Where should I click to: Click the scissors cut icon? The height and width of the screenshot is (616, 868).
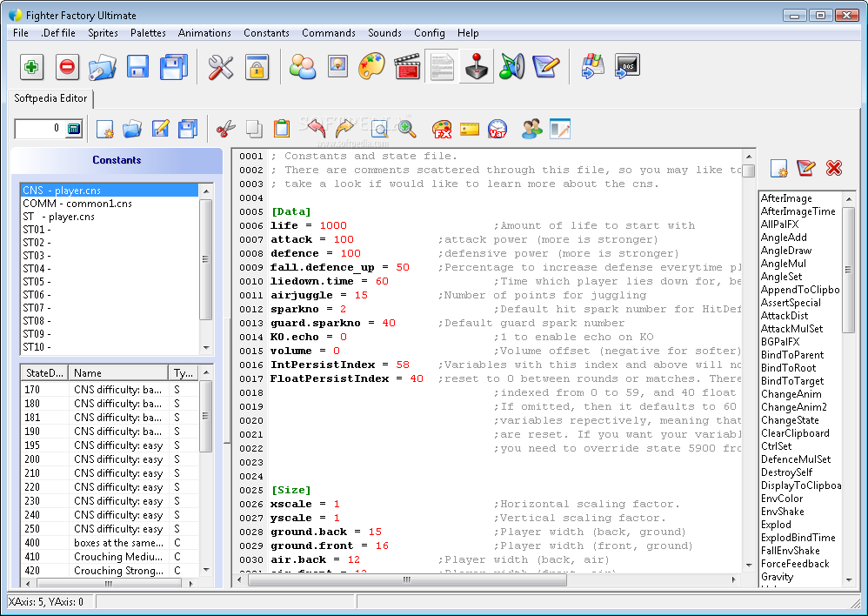coord(225,129)
